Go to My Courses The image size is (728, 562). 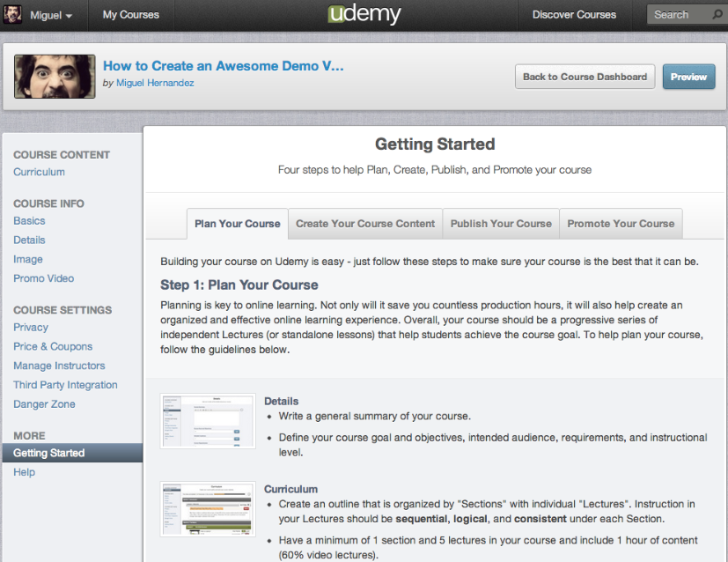[x=131, y=15]
